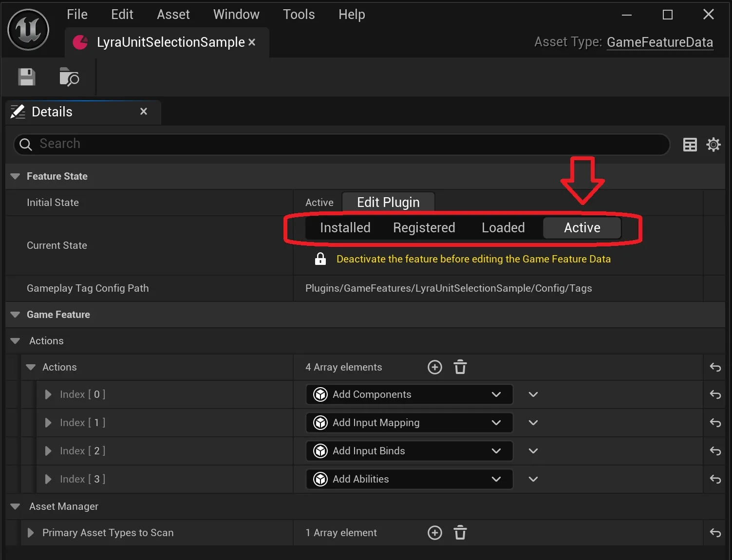This screenshot has height=560, width=732.
Task: Click cube icon in Add Input Mapping field
Action: [320, 423]
